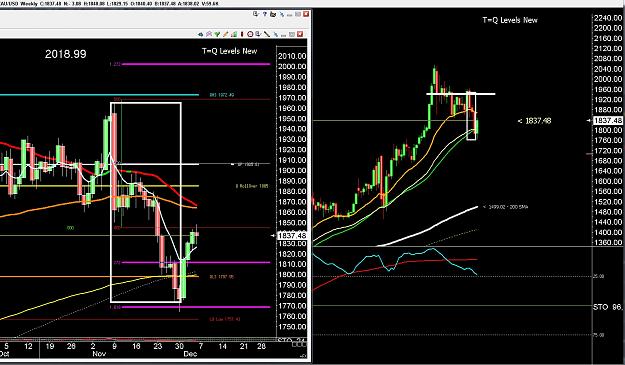
Task: Minimize the upper window bar
Action: (289, 15)
